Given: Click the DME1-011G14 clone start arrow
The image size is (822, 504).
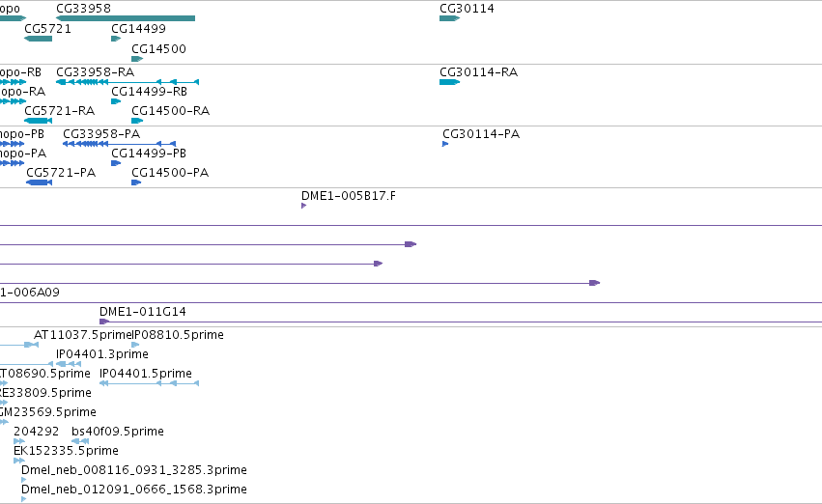Looking at the screenshot, I should (104, 322).
